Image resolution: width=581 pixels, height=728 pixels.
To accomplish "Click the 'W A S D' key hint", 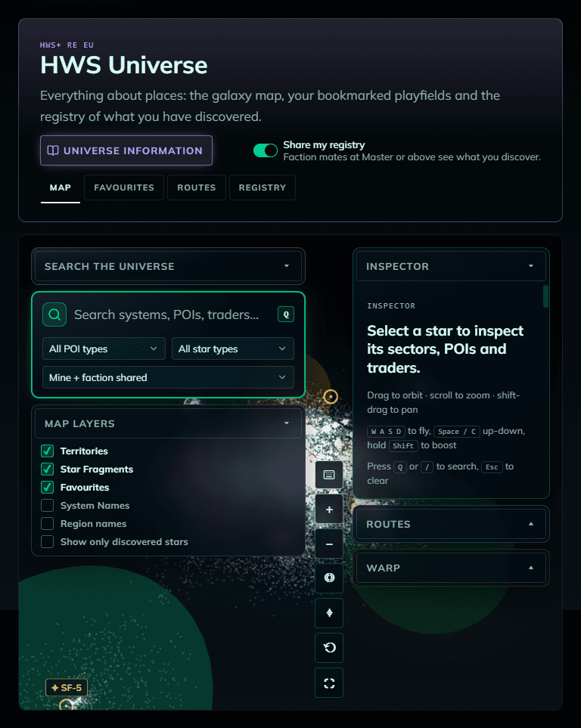I will [x=386, y=432].
